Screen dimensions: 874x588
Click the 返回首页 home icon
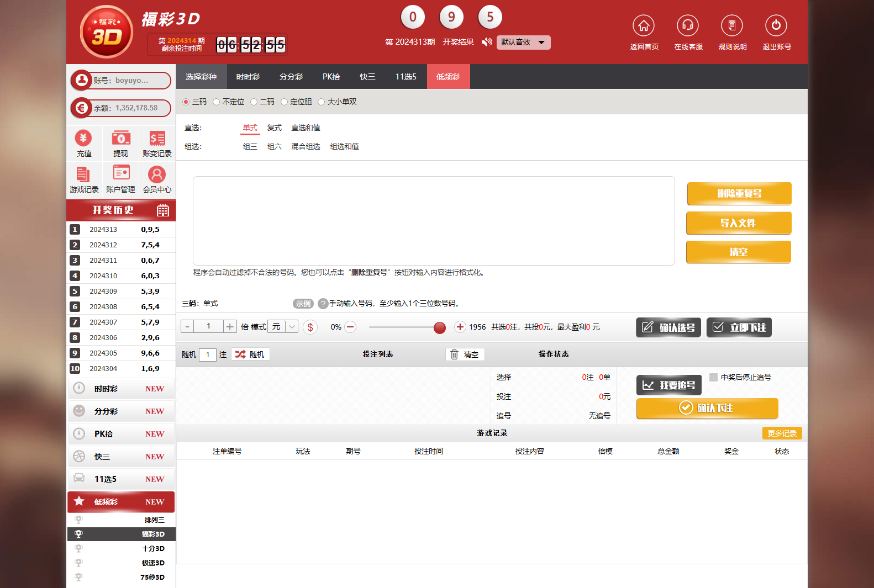(x=644, y=26)
